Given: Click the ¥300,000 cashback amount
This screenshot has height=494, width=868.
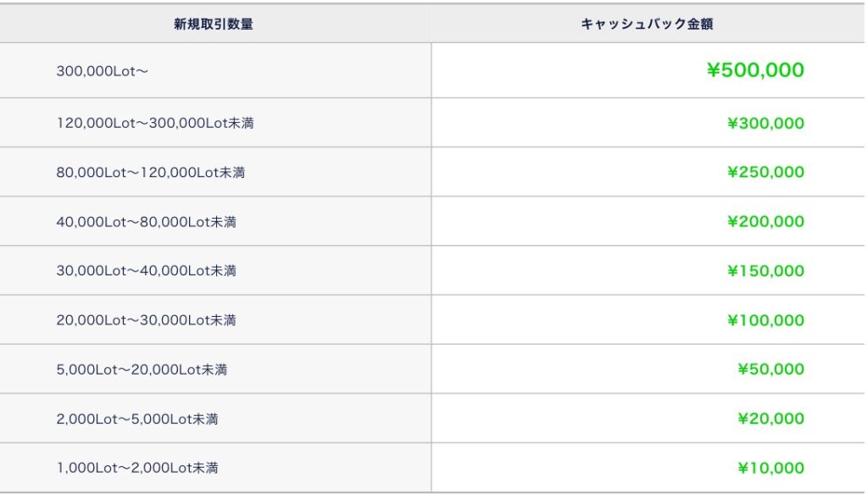Looking at the screenshot, I should click(765, 123).
